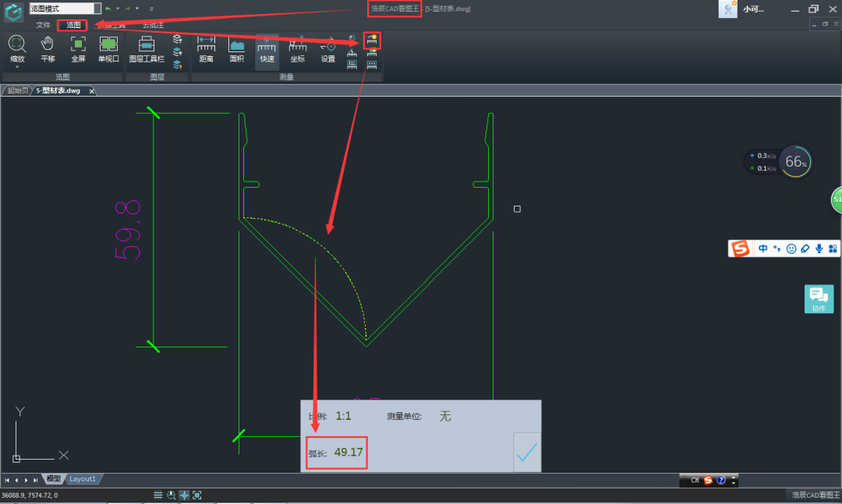Click the undo arrow in quick access bar
Viewport: 842px width, 504px height.
tap(108, 9)
